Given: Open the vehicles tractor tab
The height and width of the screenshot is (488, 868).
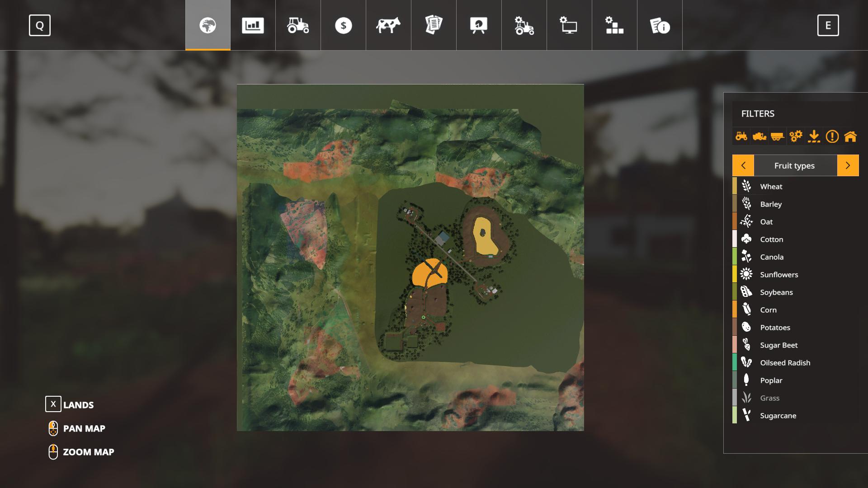Looking at the screenshot, I should point(298,25).
